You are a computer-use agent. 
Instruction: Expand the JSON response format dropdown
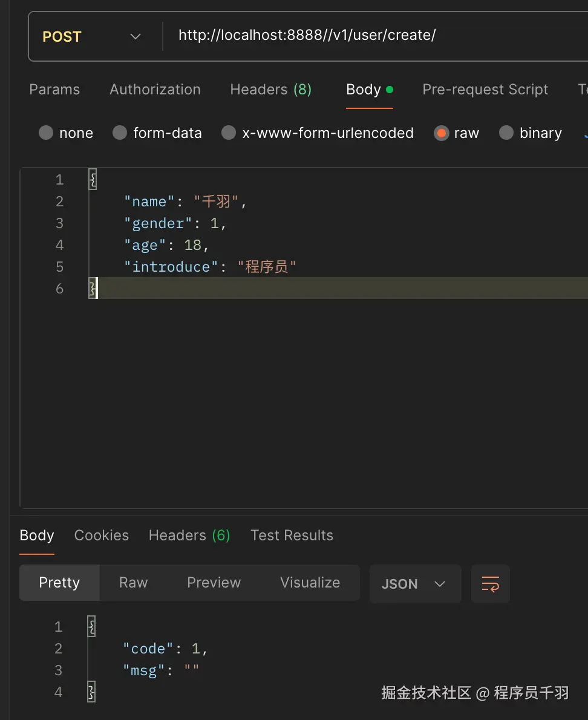tap(414, 584)
